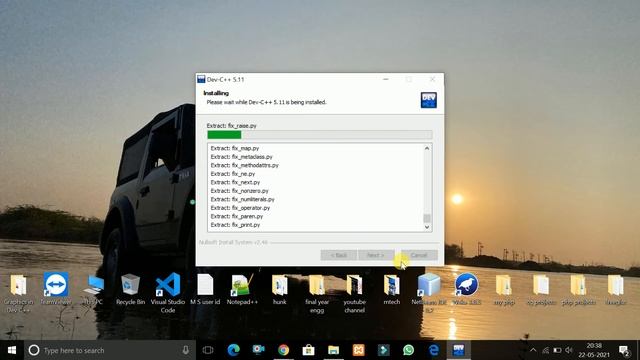Open Microsoft Edge from the taskbar

[x=233, y=350]
